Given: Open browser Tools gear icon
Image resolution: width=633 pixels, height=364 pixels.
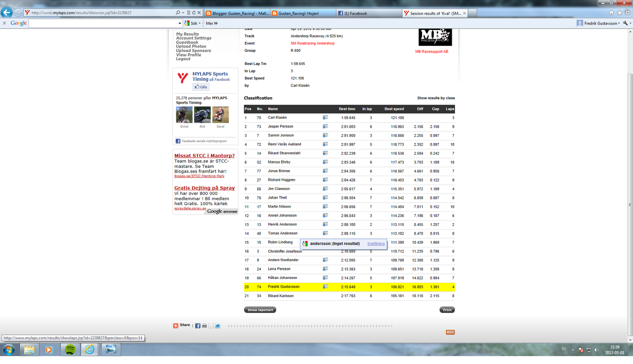Looking at the screenshot, I should 627,13.
